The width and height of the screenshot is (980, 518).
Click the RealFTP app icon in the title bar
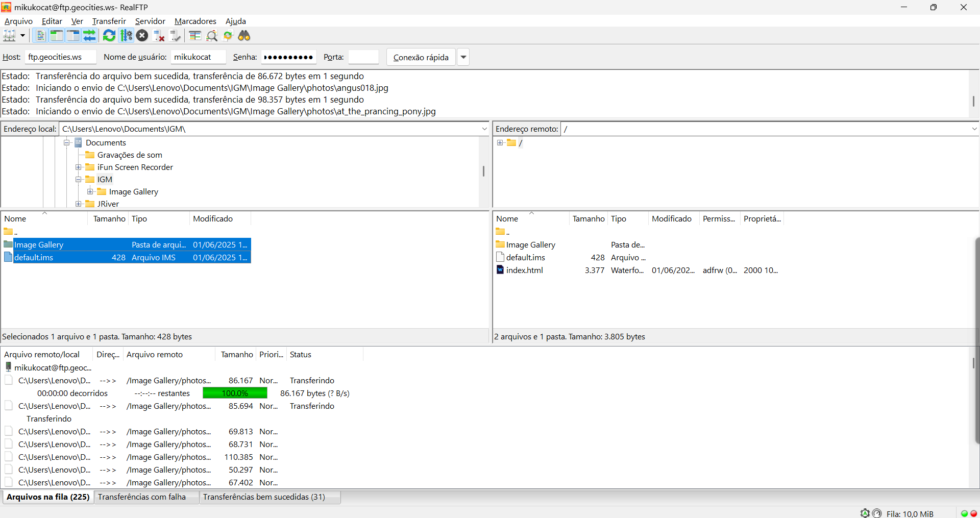6,7
